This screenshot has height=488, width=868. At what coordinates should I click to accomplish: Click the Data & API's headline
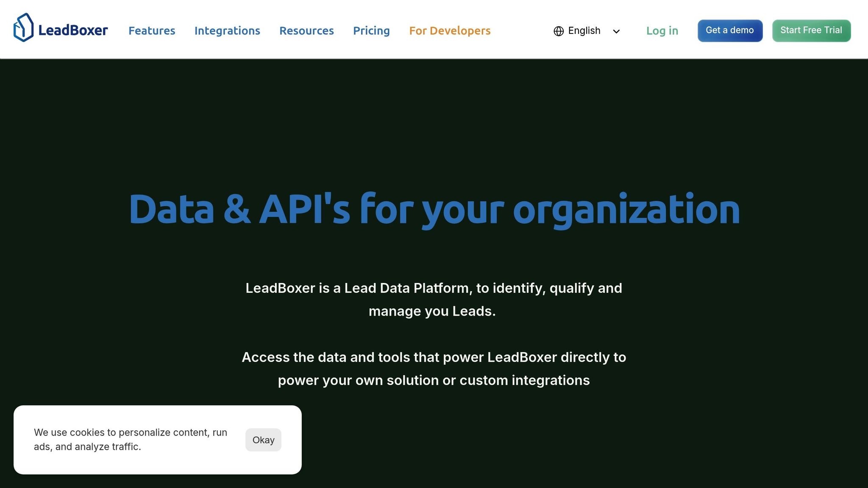point(434,208)
